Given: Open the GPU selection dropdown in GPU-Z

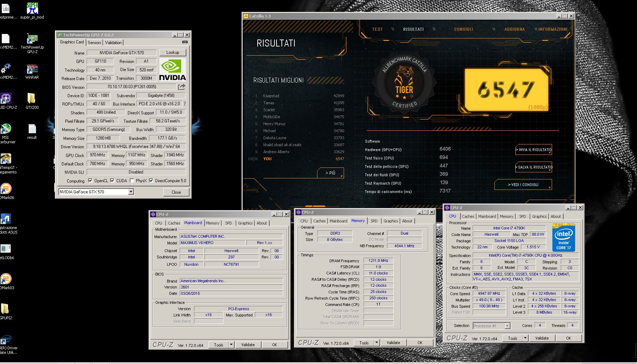Looking at the screenshot, I should coord(131,192).
